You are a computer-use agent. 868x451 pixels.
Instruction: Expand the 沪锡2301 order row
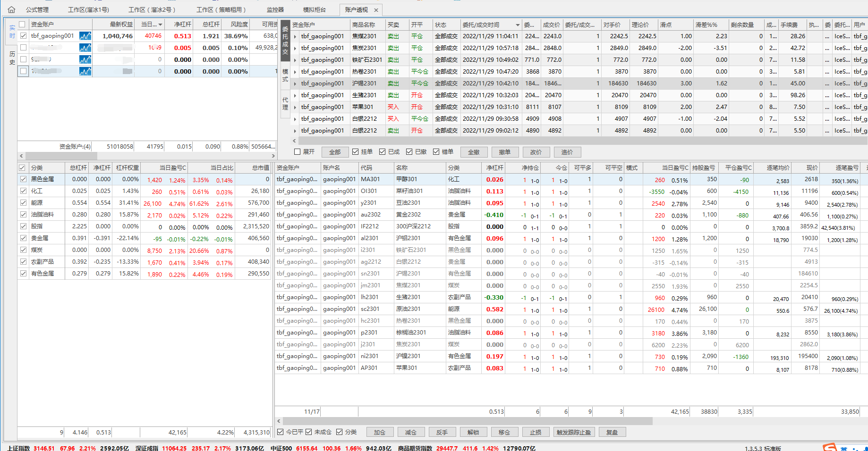click(x=295, y=84)
